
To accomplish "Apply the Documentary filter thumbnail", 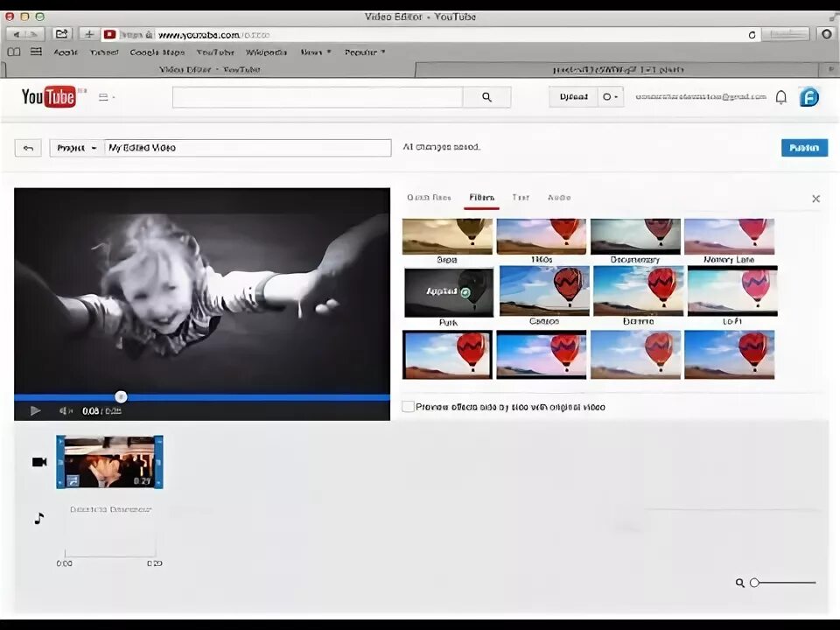I will tap(635, 236).
